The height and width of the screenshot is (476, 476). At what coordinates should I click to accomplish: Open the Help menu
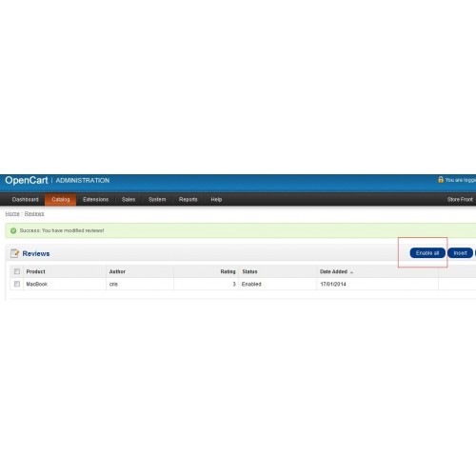216,199
